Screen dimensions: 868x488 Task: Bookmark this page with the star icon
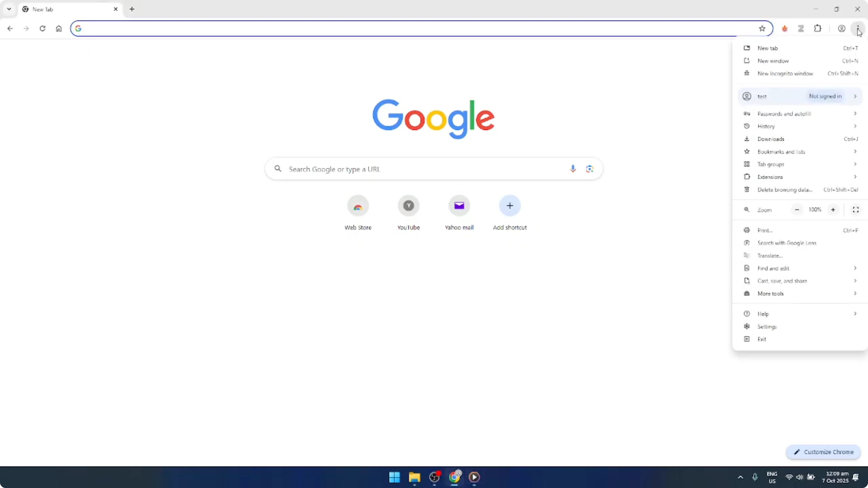(763, 29)
